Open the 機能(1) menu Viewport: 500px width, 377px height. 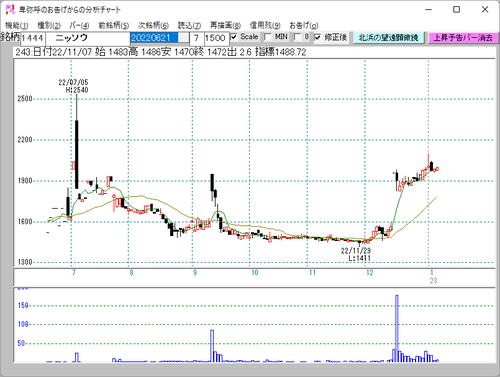17,25
